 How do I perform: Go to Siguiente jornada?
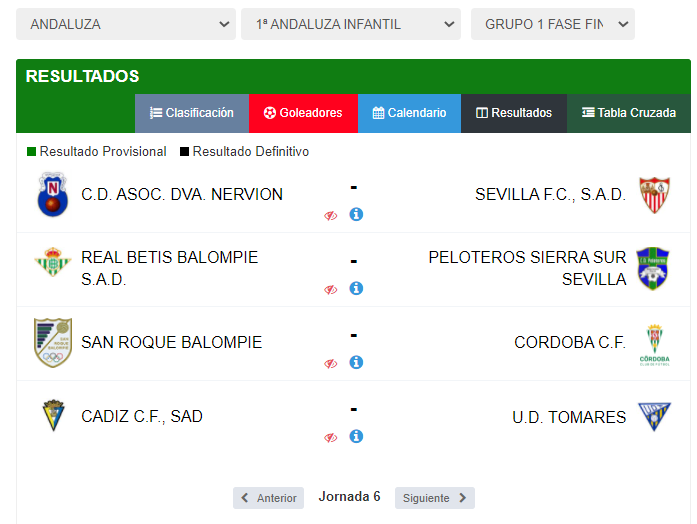(435, 498)
